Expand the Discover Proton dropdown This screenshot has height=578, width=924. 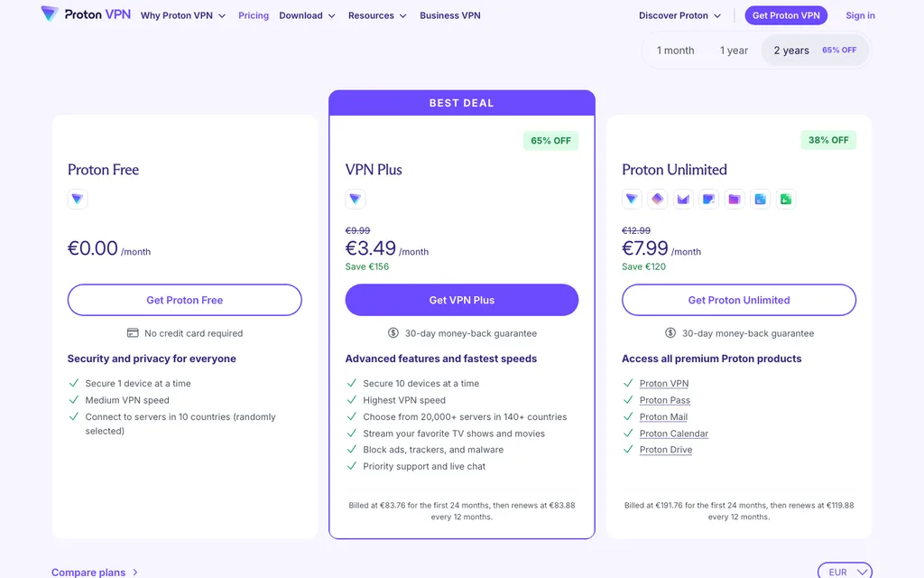tap(679, 16)
